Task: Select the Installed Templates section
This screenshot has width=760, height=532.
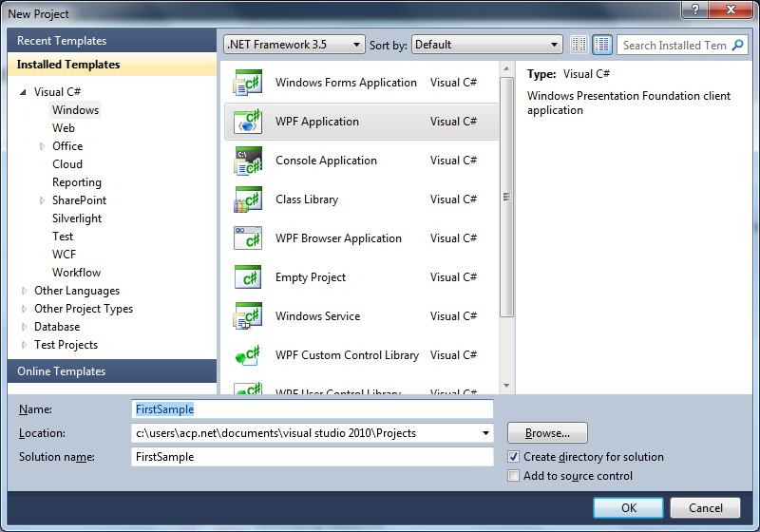Action: pos(112,65)
